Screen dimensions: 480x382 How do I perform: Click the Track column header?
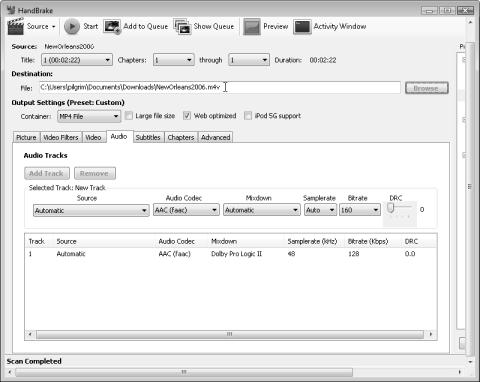tap(36, 241)
